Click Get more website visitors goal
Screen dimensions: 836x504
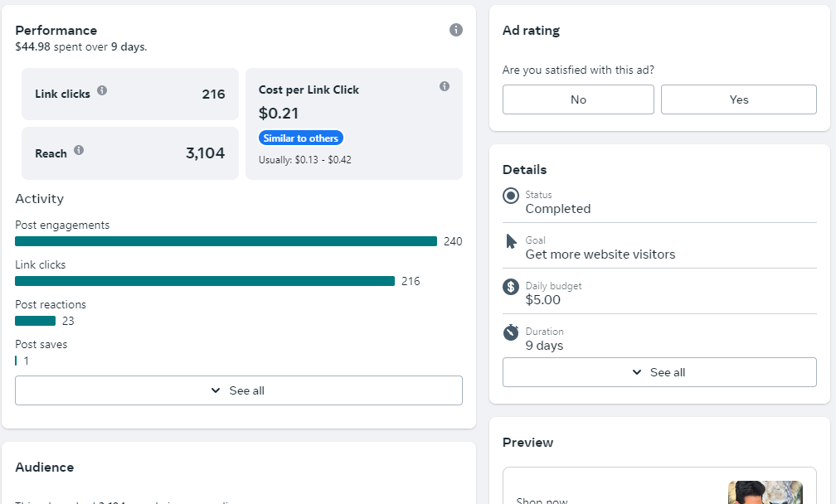pos(600,254)
